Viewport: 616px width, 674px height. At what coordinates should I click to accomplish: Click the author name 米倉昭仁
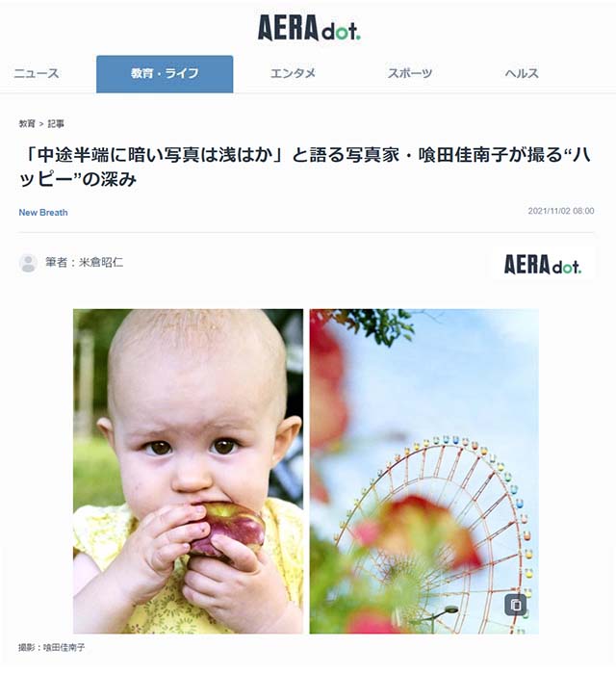point(101,262)
